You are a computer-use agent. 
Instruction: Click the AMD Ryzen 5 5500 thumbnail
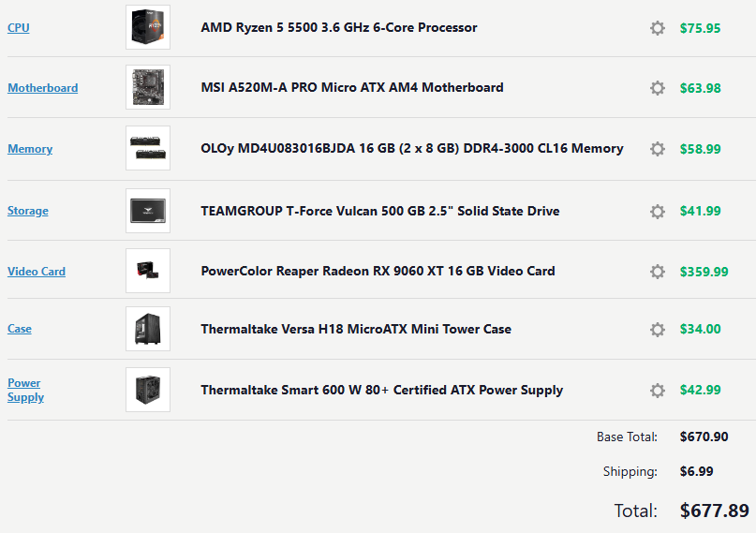point(148,27)
